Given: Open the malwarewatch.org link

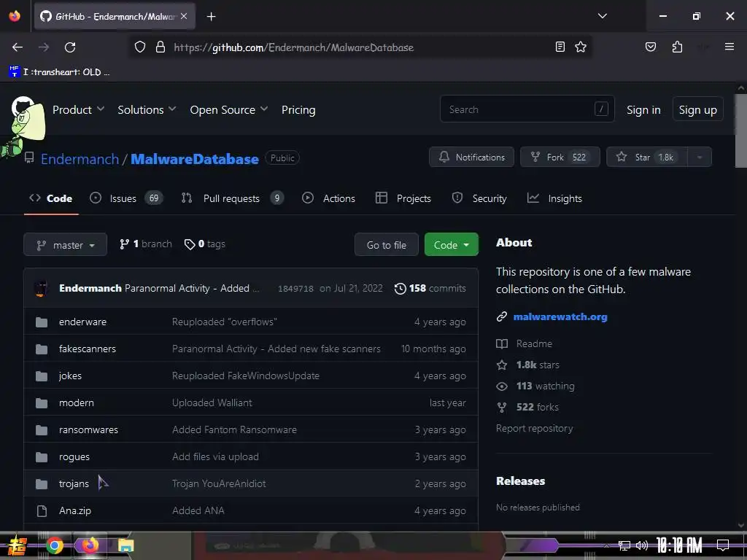Looking at the screenshot, I should pos(560,316).
